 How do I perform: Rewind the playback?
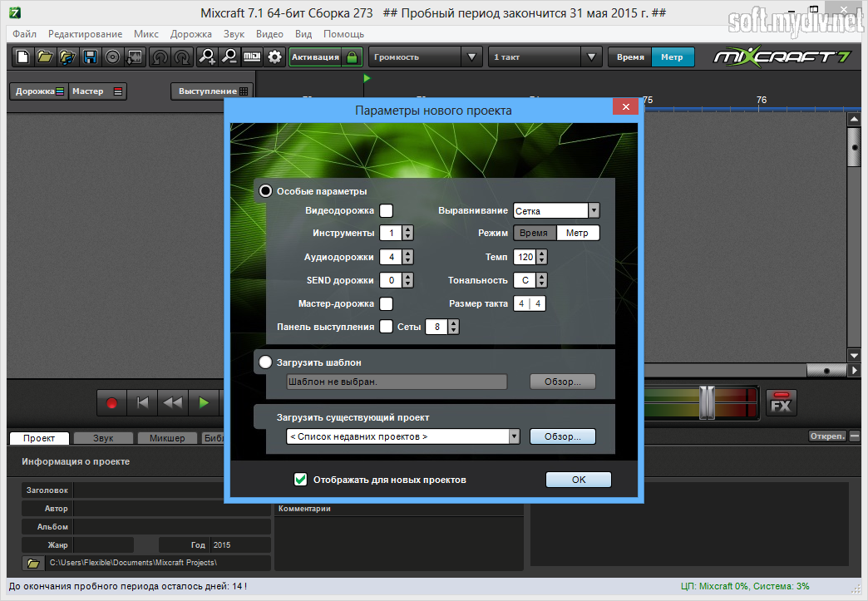173,403
